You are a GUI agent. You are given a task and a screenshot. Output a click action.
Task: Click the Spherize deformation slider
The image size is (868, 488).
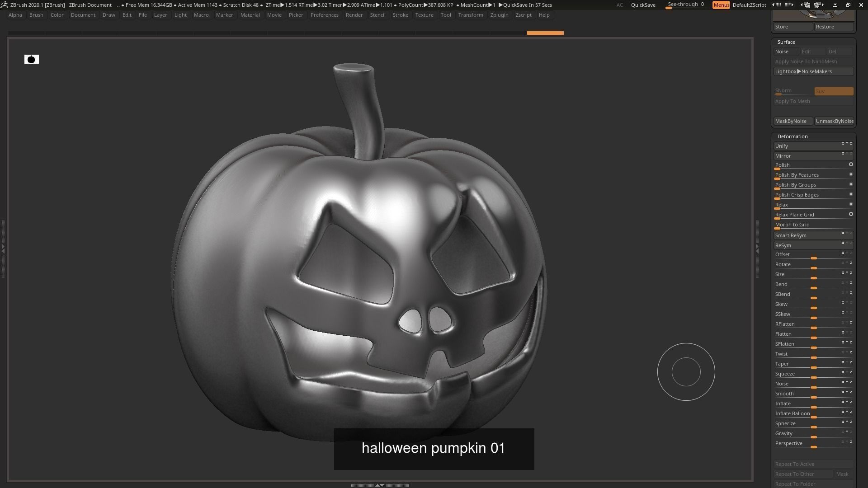pos(813,424)
